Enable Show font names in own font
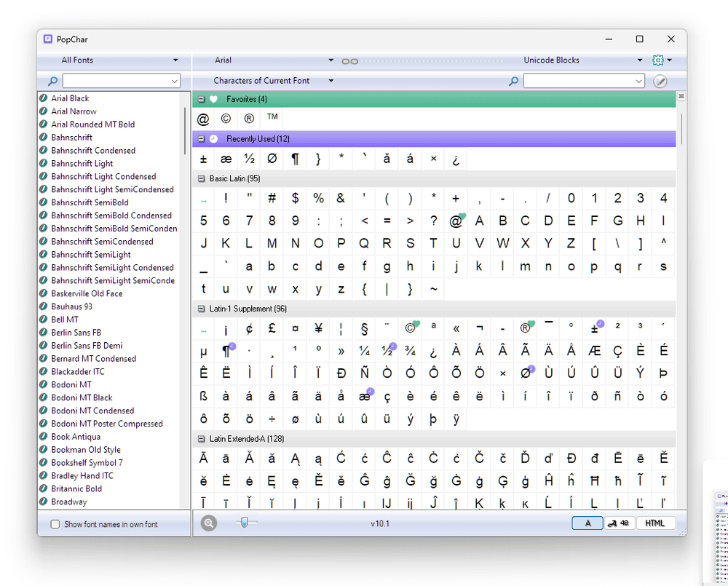 pyautogui.click(x=55, y=524)
